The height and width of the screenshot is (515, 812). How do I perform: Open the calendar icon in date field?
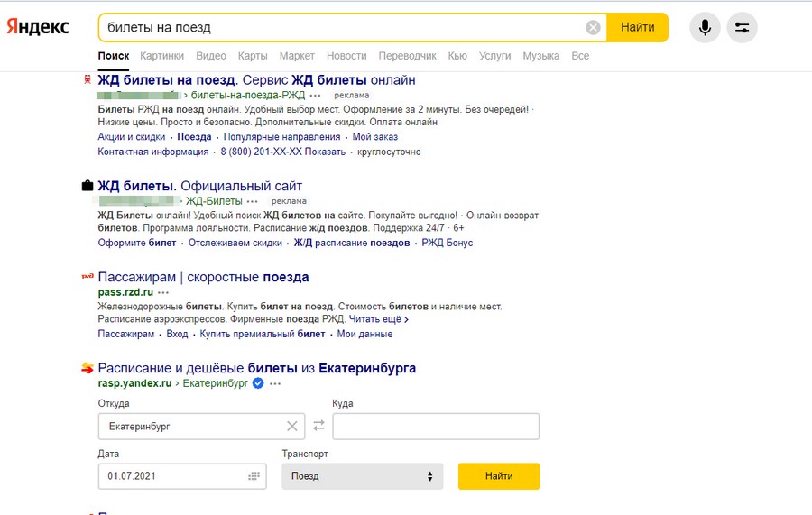pyautogui.click(x=254, y=476)
